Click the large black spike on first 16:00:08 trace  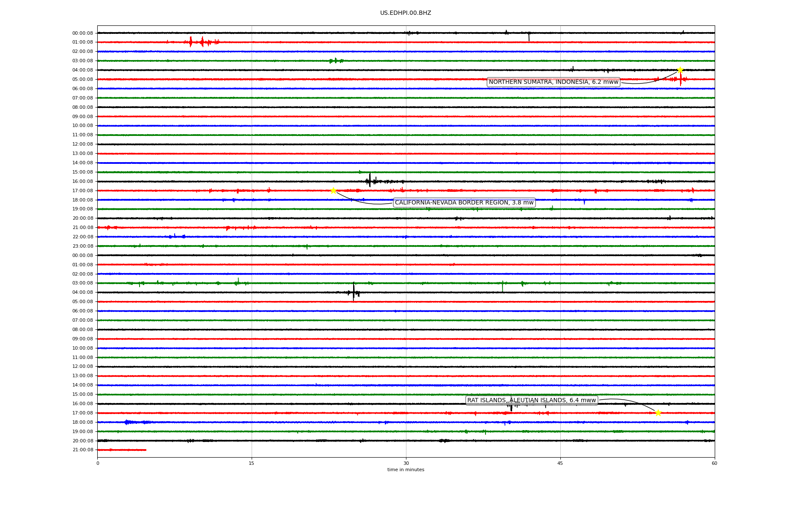point(370,180)
